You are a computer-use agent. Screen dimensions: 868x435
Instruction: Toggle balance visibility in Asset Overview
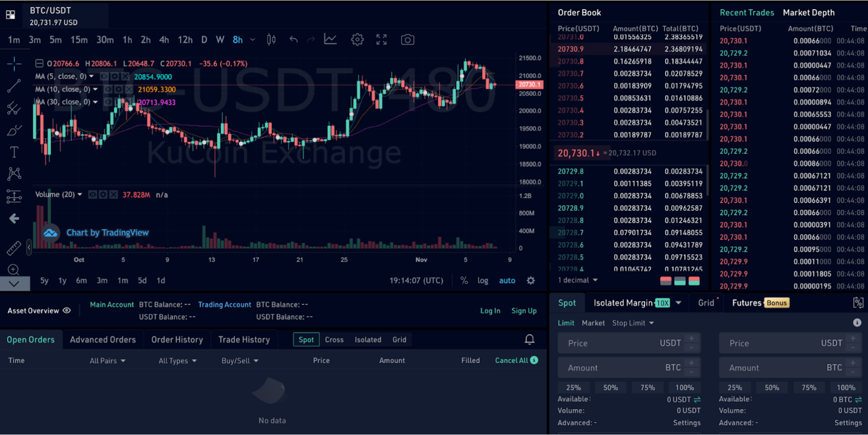tap(67, 311)
